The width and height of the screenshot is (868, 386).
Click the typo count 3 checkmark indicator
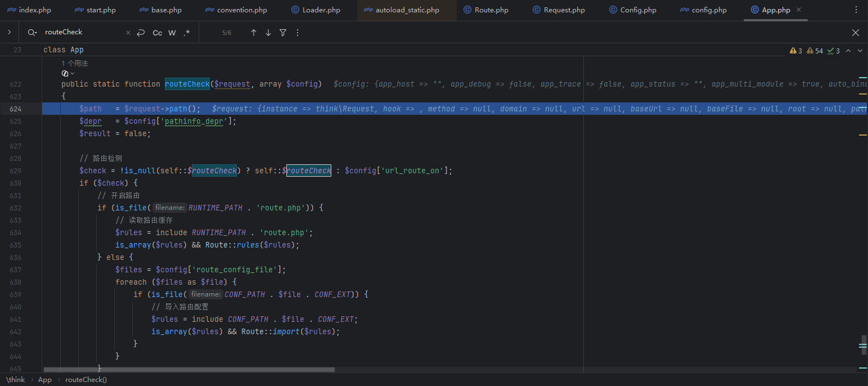coord(834,51)
